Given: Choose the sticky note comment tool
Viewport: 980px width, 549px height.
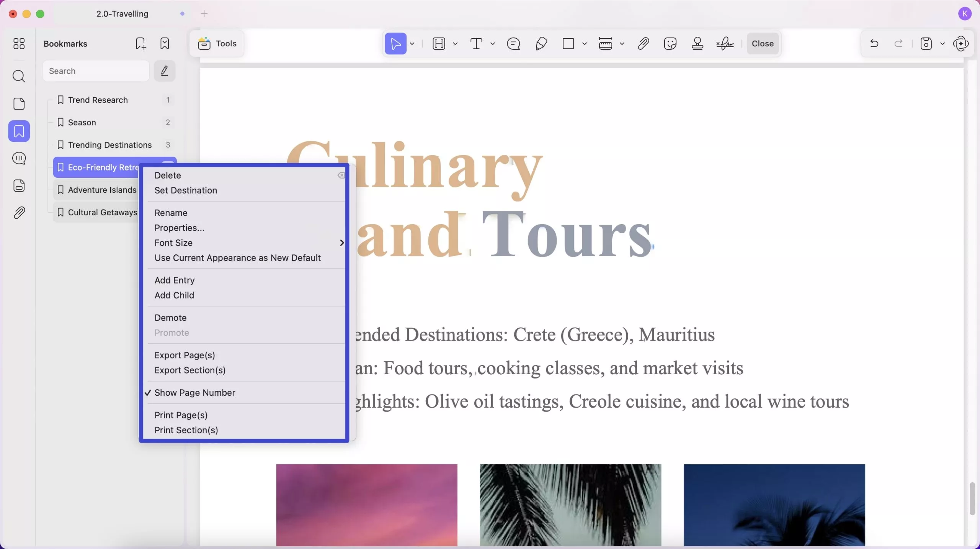Looking at the screenshot, I should point(513,44).
